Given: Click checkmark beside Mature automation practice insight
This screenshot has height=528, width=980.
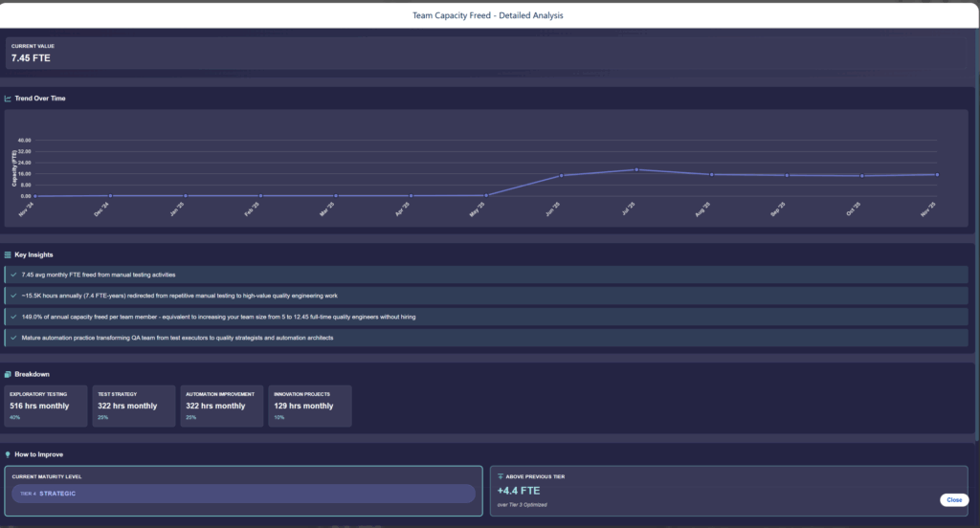Looking at the screenshot, I should coord(12,338).
